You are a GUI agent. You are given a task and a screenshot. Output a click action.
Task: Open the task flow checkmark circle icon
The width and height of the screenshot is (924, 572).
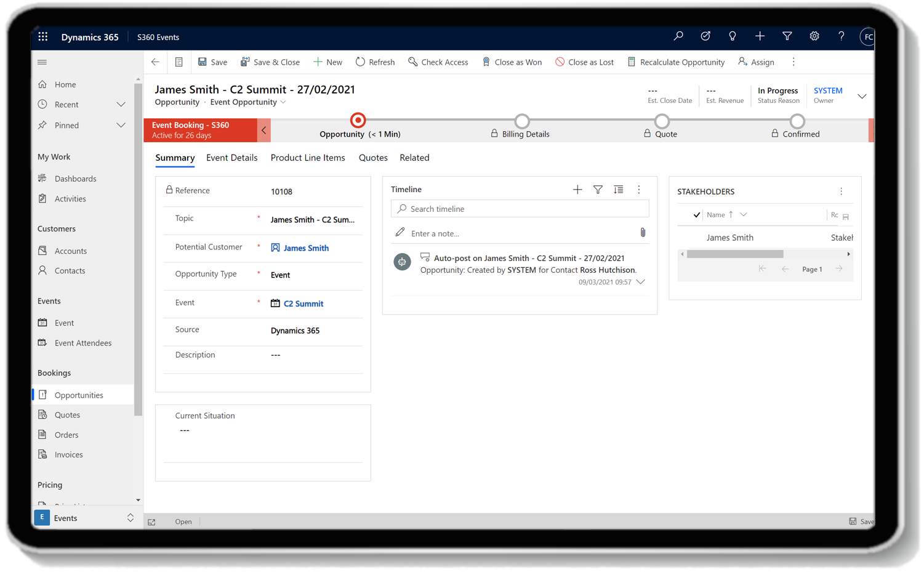(705, 36)
